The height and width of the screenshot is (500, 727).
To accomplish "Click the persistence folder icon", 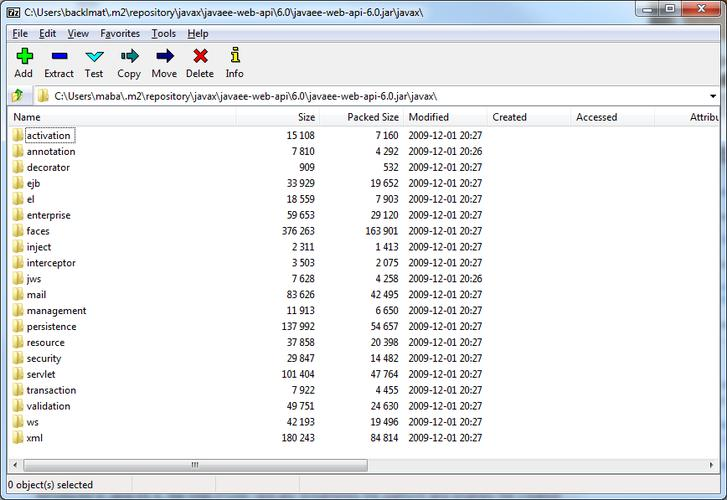I will [18, 326].
